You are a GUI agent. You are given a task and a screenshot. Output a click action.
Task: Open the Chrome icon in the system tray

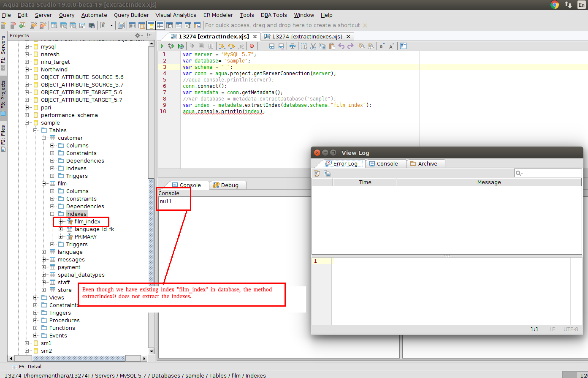pos(555,5)
